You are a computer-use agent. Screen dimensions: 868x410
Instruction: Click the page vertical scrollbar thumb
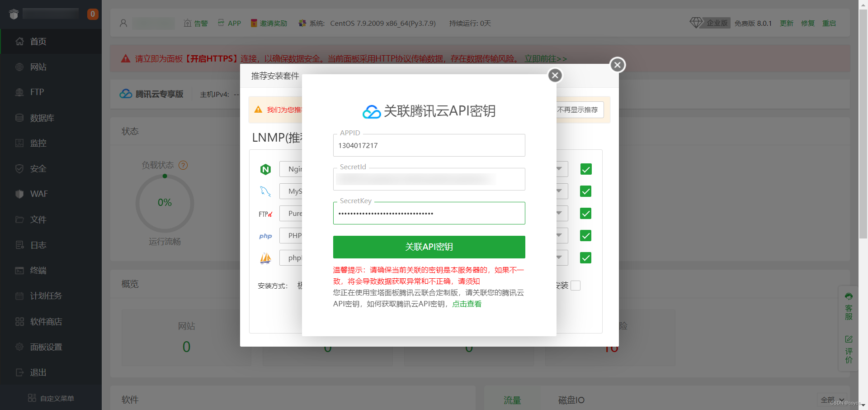863,124
